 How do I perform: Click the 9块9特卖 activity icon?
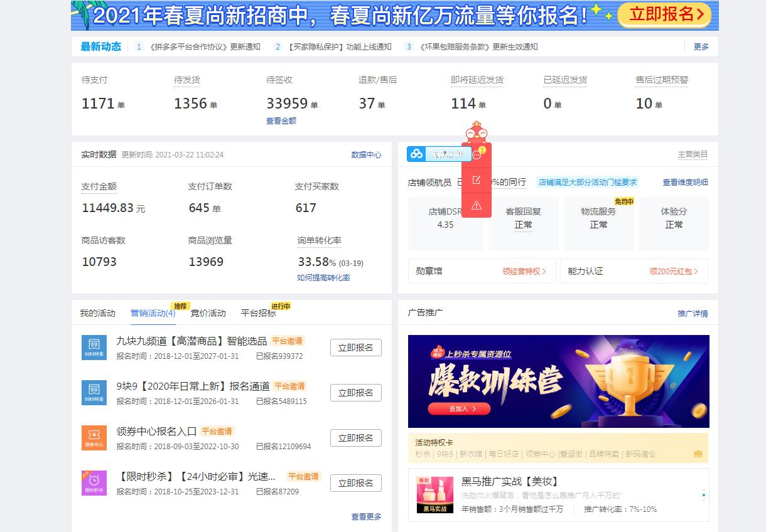point(94,348)
